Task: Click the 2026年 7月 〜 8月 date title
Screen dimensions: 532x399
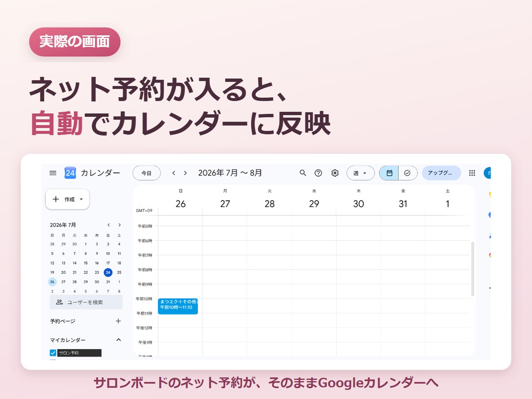Action: [230, 173]
